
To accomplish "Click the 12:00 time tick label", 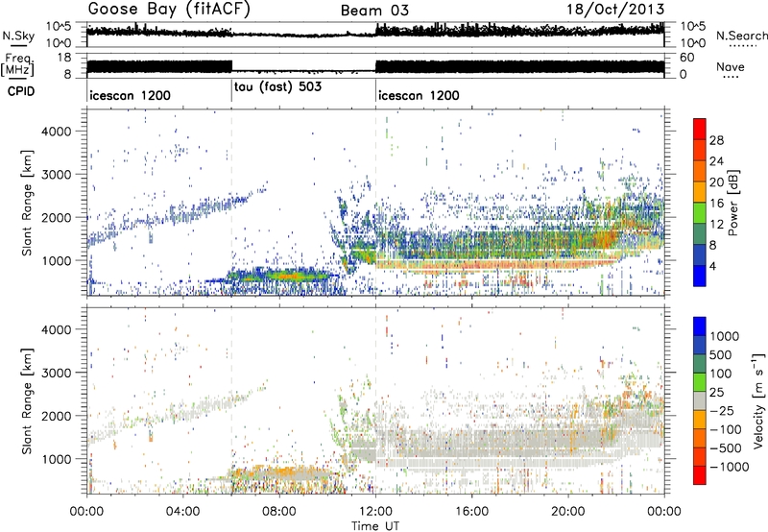I will coord(375,512).
